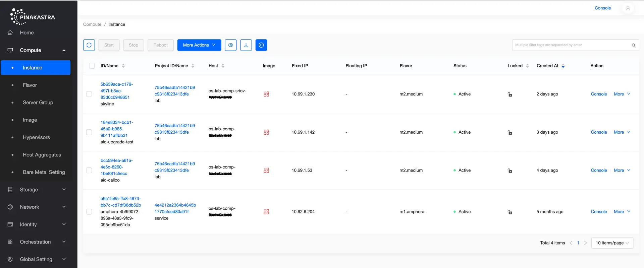
Task: Expand the Identity sidebar section
Action: pos(64,224)
